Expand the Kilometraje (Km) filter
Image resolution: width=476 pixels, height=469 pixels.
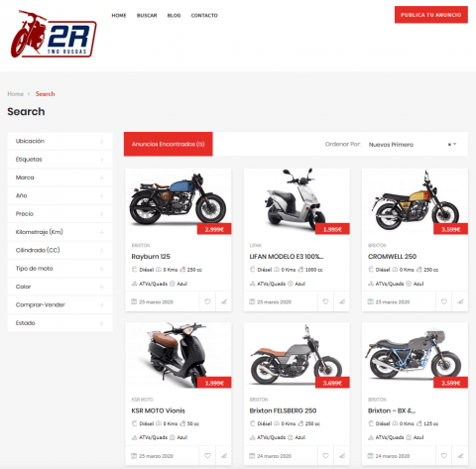pyautogui.click(x=60, y=232)
